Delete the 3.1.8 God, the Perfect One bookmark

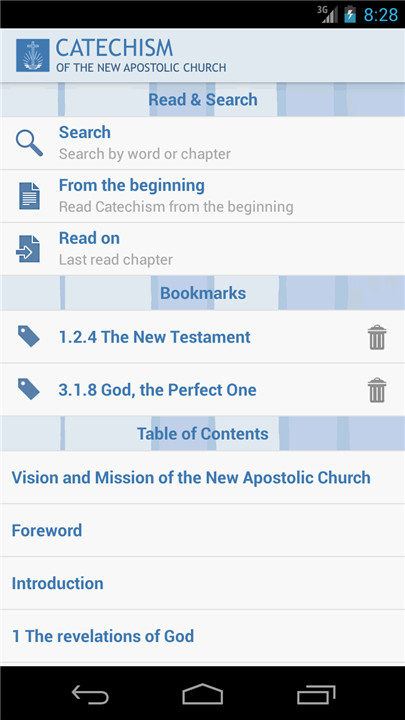377,390
